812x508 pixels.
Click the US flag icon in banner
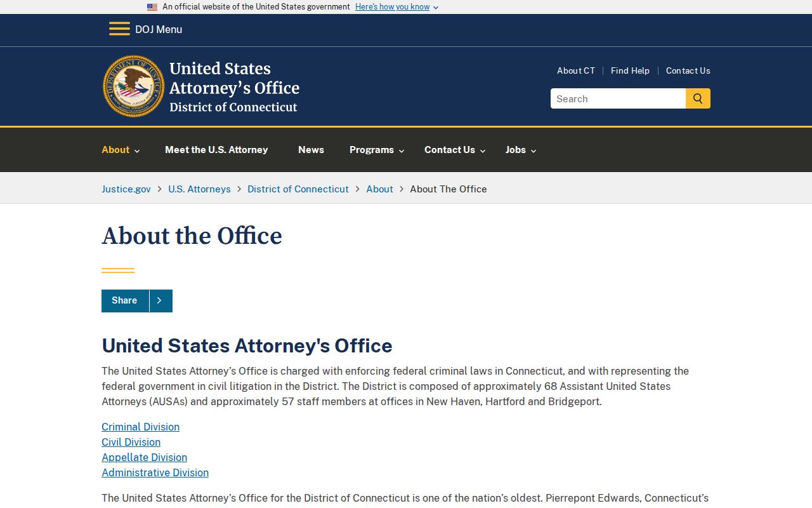pyautogui.click(x=152, y=7)
